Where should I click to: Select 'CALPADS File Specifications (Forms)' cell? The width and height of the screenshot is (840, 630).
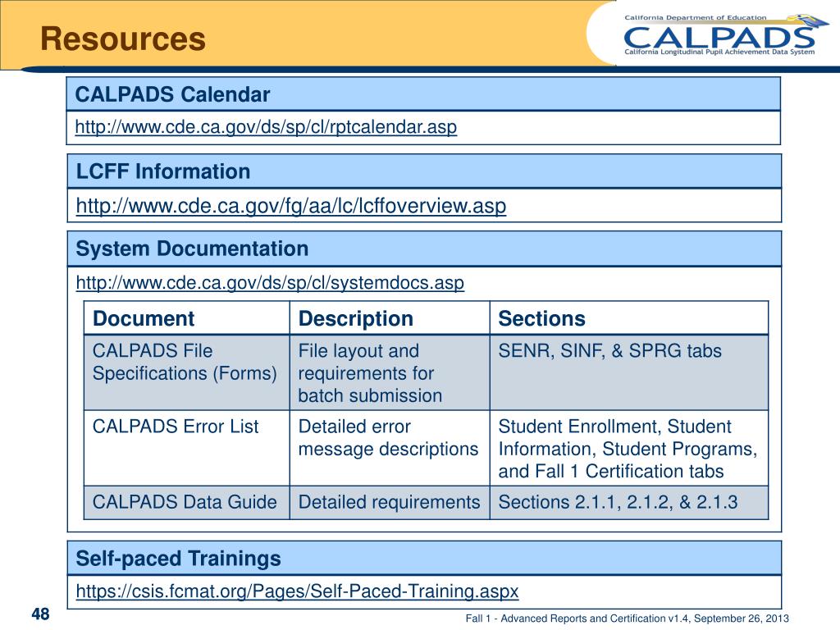186,373
